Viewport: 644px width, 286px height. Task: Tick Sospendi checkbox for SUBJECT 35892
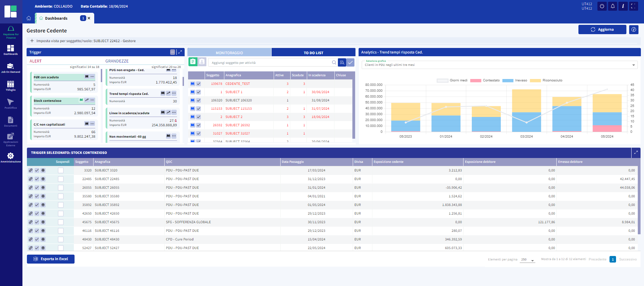61,205
